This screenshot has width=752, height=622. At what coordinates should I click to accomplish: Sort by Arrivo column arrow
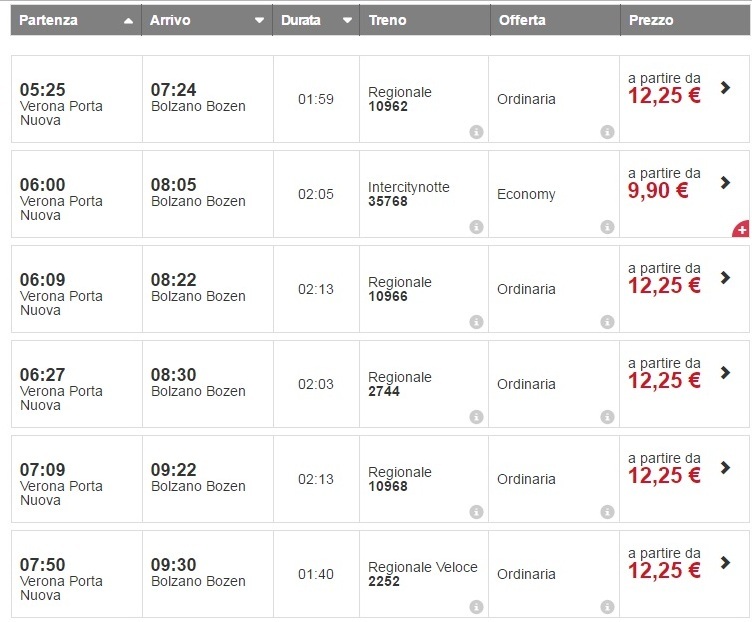click(259, 20)
